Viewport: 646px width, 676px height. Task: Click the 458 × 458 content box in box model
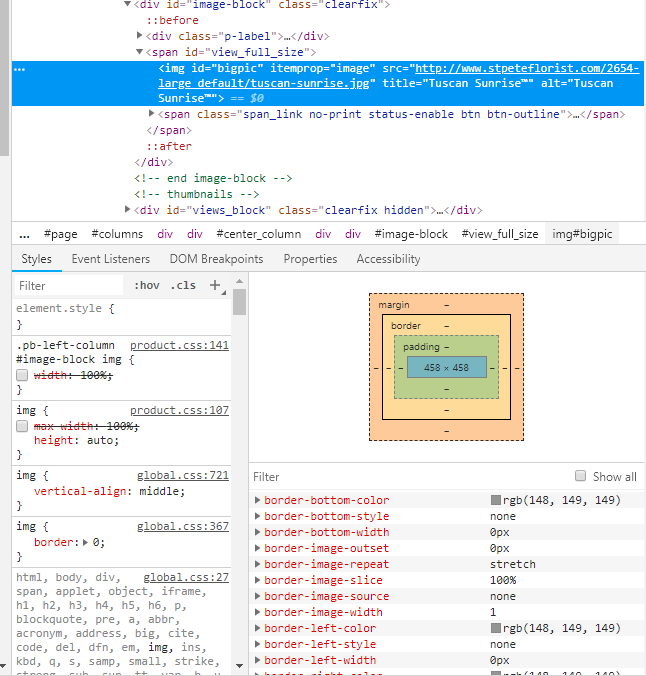point(446,368)
